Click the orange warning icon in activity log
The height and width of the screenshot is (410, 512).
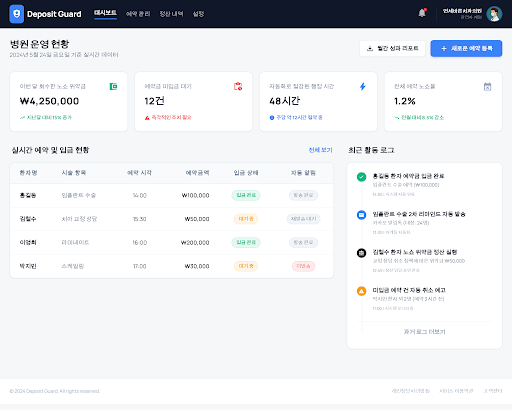click(361, 291)
